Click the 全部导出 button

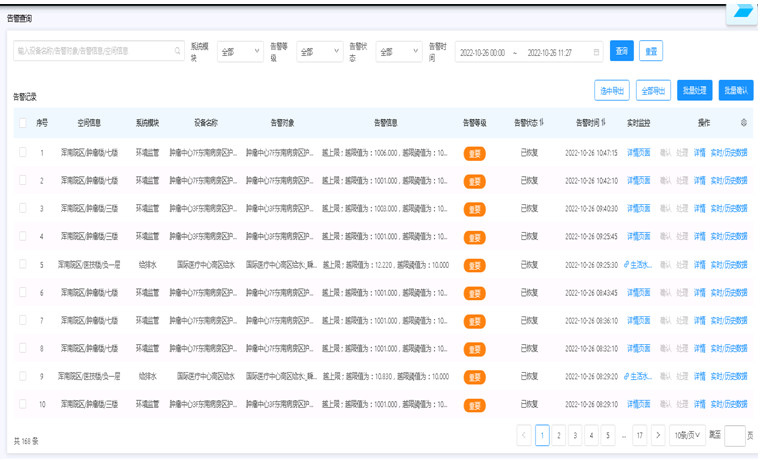(x=653, y=90)
